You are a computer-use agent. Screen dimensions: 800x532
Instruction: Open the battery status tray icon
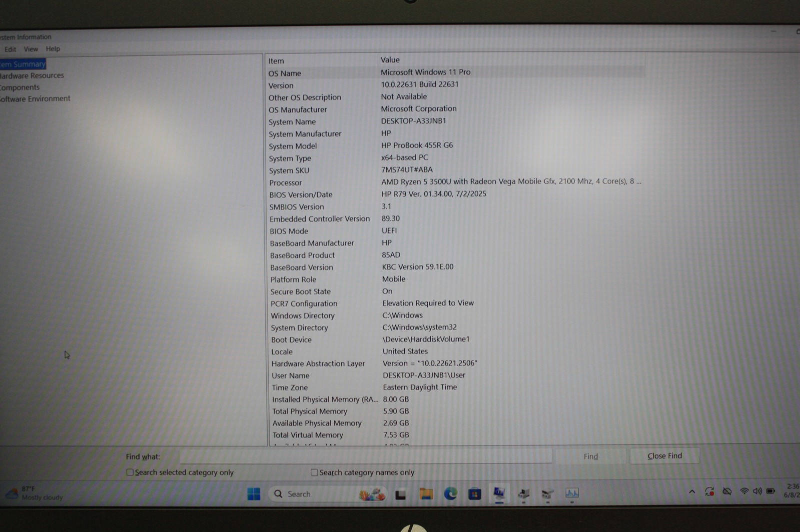coord(771,491)
